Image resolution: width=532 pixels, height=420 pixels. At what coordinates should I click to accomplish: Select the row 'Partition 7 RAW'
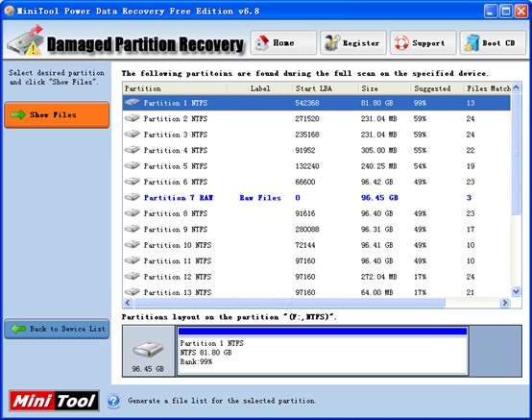tap(317, 198)
